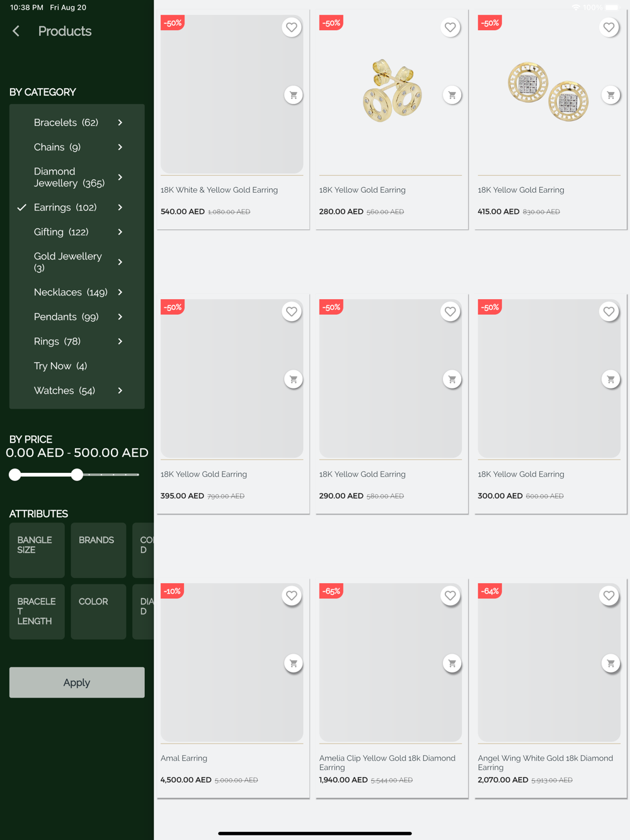The width and height of the screenshot is (630, 840).
Task: Click the price range upper slider handle
Action: pos(77,475)
